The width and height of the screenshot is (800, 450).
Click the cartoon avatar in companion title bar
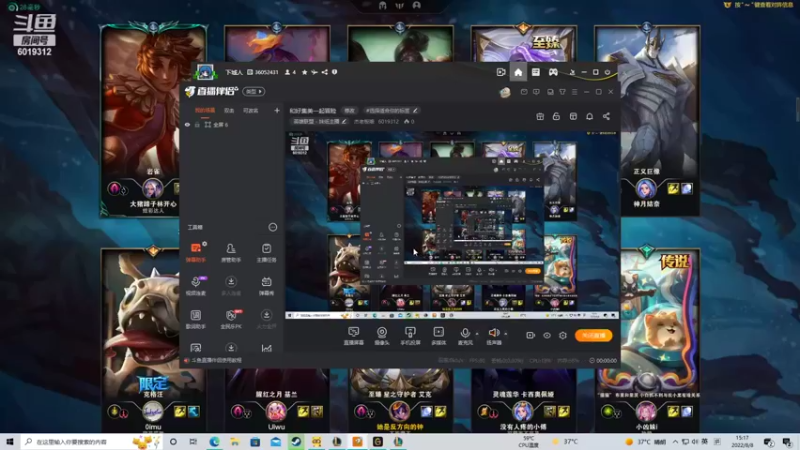[x=505, y=92]
